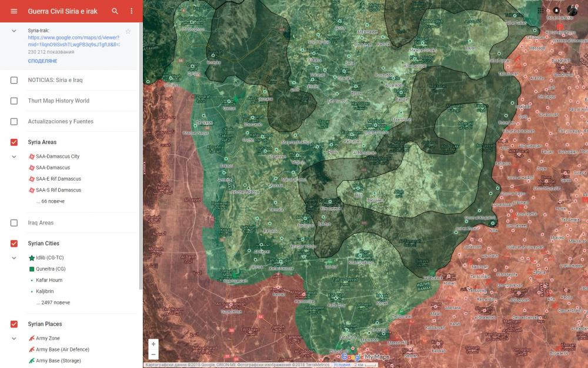Uncheck the Syria Areas layer

coord(14,142)
